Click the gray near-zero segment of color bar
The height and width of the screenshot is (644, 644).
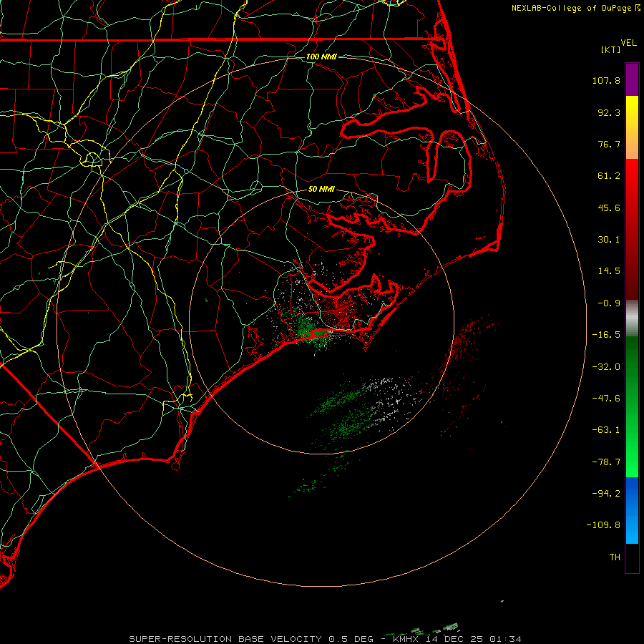pos(632,318)
